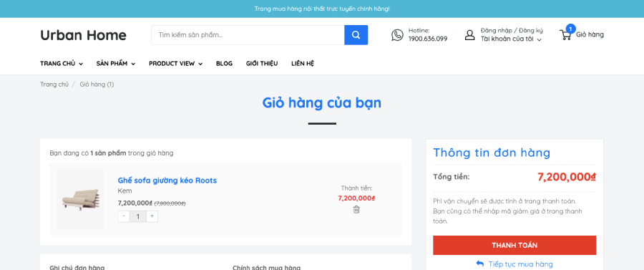
Task: Click the Đăng nhập / Đăng ký link
Action: click(512, 30)
